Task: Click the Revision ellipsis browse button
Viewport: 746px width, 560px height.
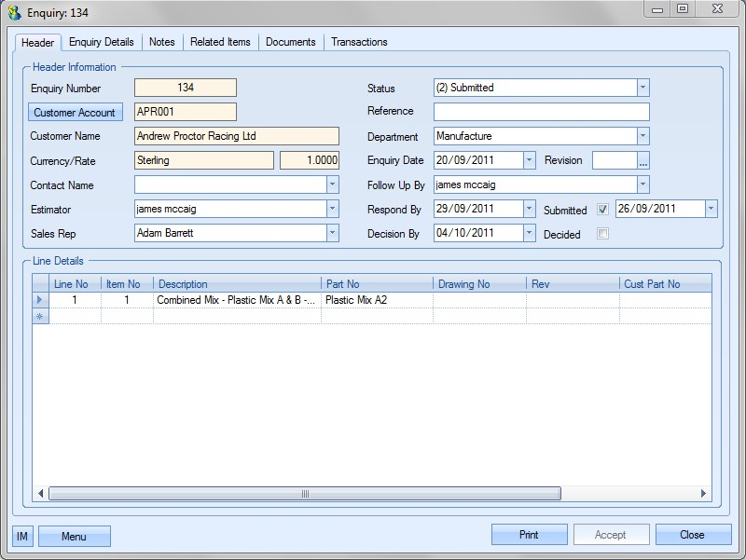Action: pos(642,160)
